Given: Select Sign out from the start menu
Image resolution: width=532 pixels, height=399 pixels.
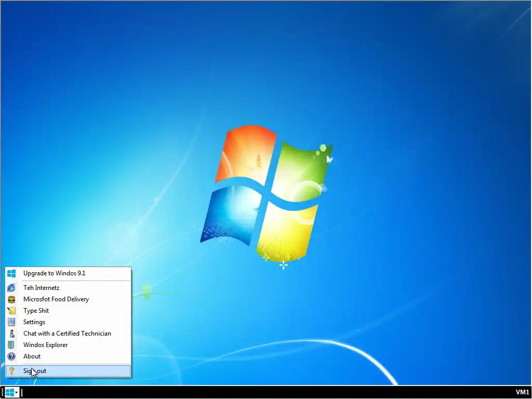Looking at the screenshot, I should tap(68, 371).
